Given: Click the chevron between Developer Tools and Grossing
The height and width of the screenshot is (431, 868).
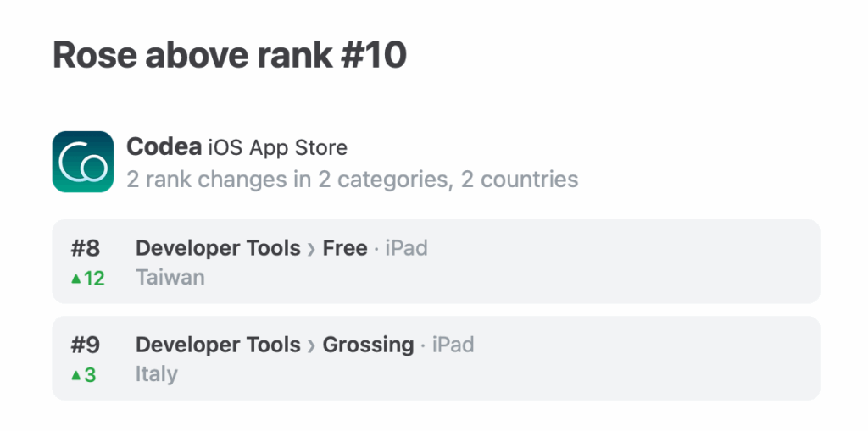Looking at the screenshot, I should [311, 345].
